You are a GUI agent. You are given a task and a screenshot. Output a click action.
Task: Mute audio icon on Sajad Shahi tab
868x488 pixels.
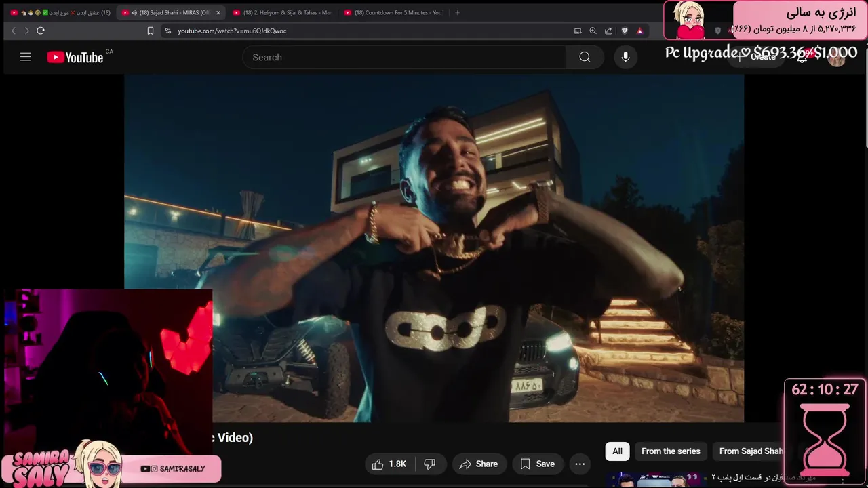coord(134,12)
